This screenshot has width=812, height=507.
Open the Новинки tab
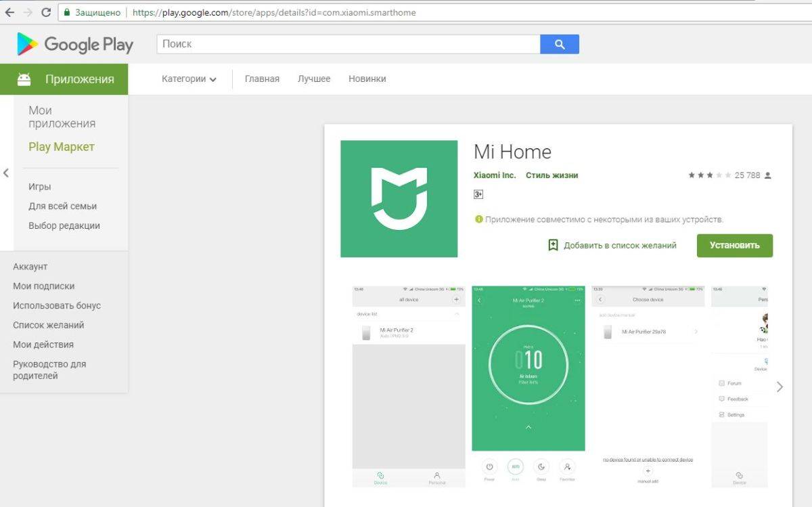367,79
